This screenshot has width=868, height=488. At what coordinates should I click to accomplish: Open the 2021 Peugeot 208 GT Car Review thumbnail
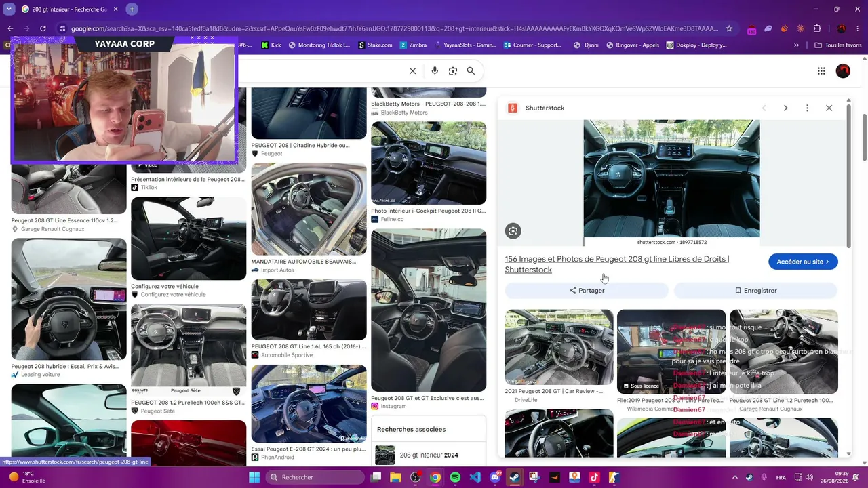(559, 347)
